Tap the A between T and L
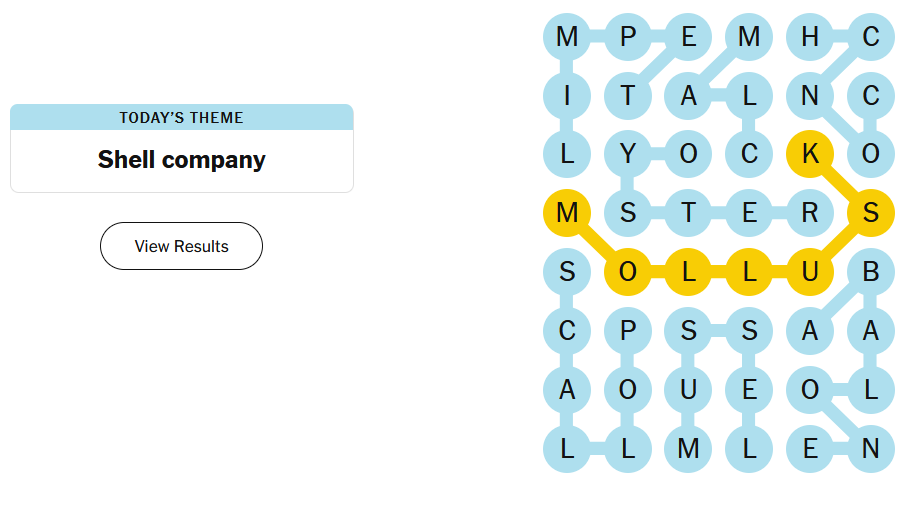Image resolution: width=908 pixels, height=511 pixels. point(689,96)
